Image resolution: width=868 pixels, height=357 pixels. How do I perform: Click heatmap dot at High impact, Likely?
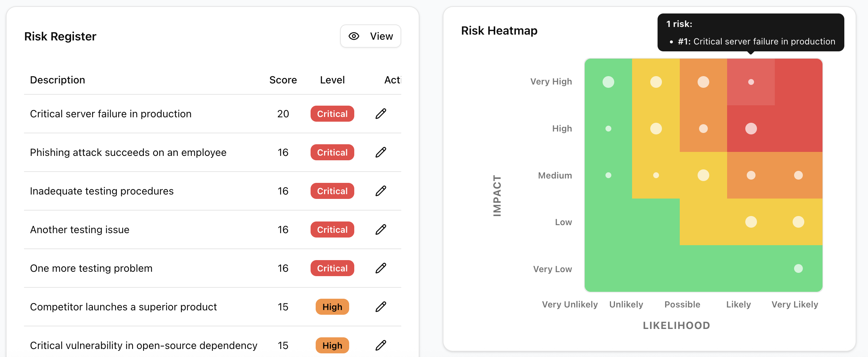point(751,129)
